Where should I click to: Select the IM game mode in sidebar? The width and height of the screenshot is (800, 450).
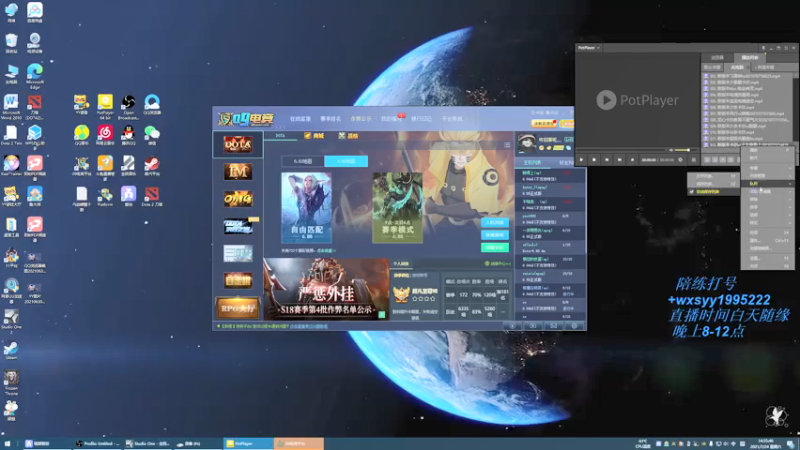click(238, 172)
